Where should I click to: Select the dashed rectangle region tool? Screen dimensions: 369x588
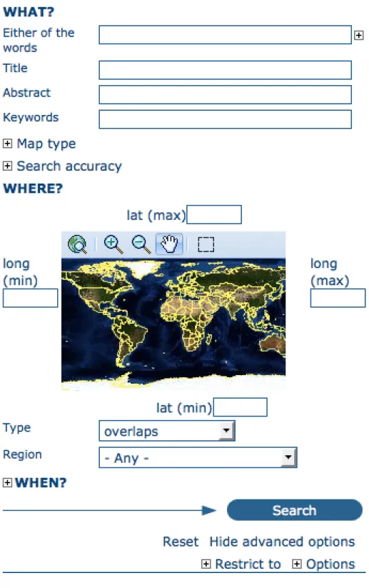pyautogui.click(x=206, y=244)
